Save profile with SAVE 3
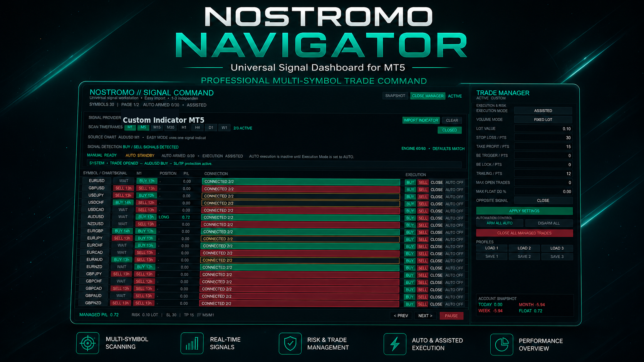 click(557, 257)
